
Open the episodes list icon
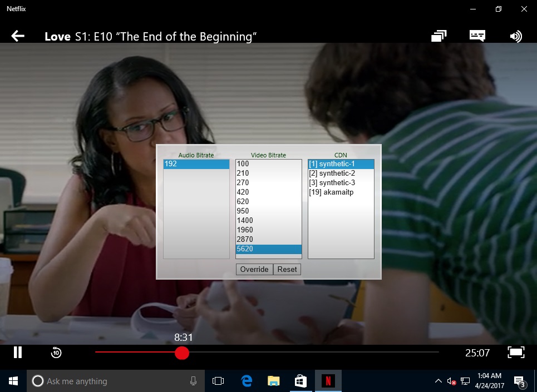[x=439, y=36]
